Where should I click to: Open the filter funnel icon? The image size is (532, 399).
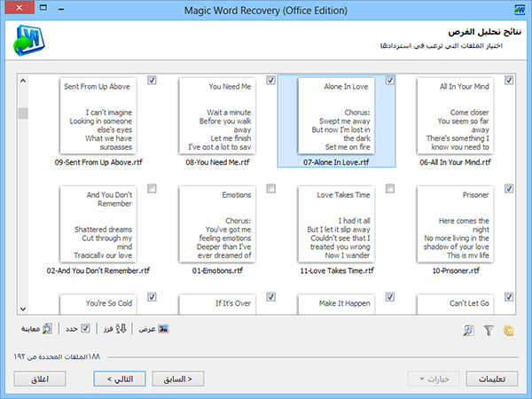pyautogui.click(x=489, y=330)
